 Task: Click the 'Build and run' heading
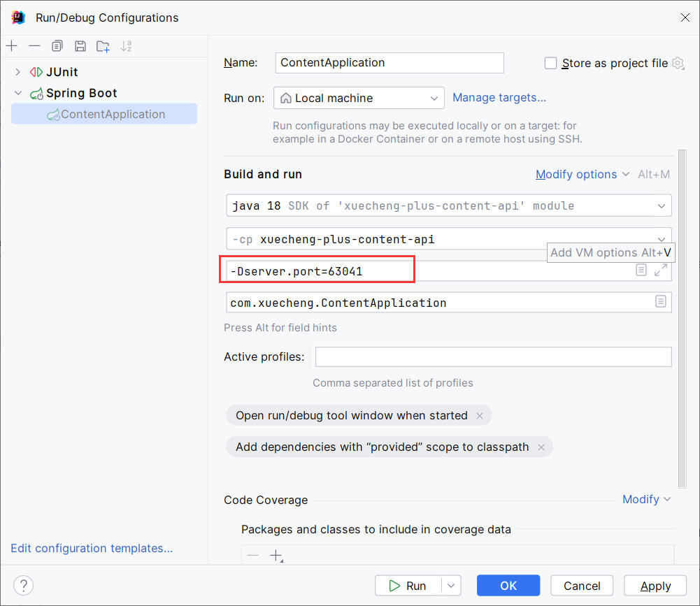click(x=263, y=174)
